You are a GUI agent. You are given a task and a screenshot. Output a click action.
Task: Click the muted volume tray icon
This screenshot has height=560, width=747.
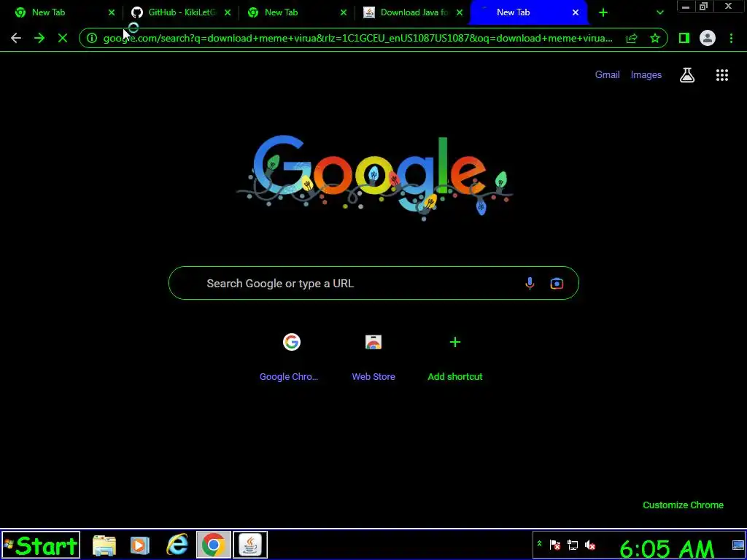click(x=590, y=545)
